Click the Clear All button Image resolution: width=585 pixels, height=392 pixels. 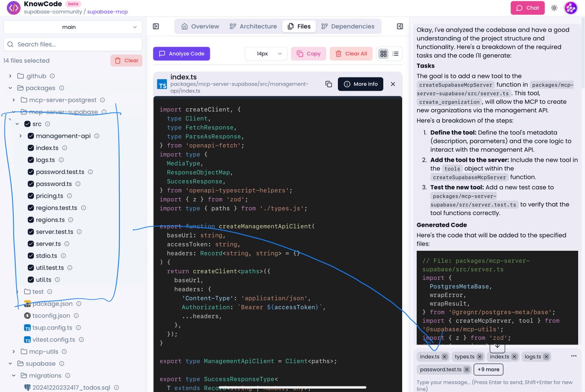(351, 54)
